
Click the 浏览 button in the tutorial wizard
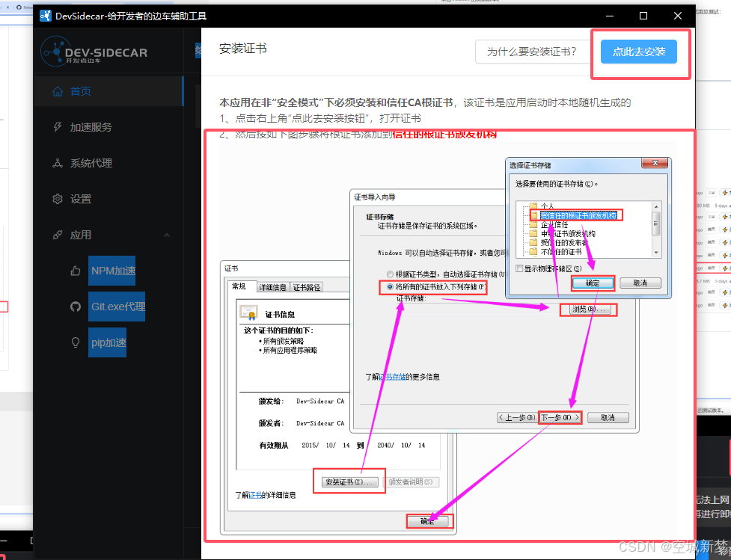[x=589, y=310]
